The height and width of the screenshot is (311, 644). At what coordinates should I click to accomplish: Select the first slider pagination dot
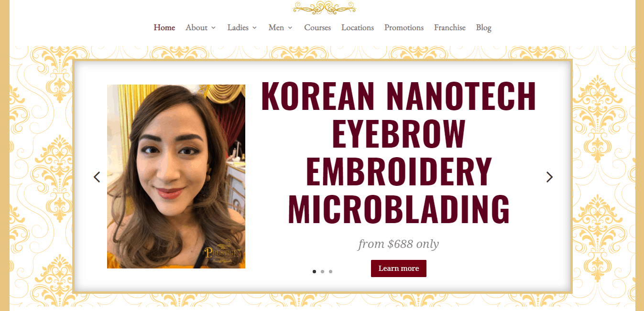pos(314,271)
